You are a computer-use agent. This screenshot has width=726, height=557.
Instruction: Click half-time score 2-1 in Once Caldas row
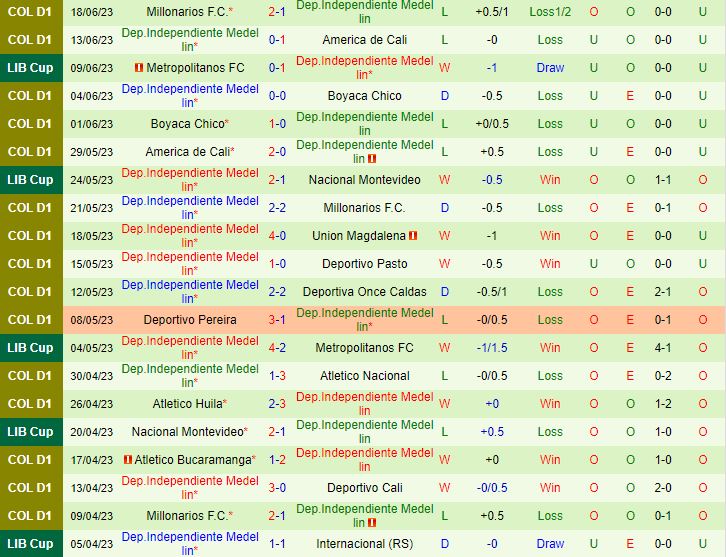pos(663,292)
